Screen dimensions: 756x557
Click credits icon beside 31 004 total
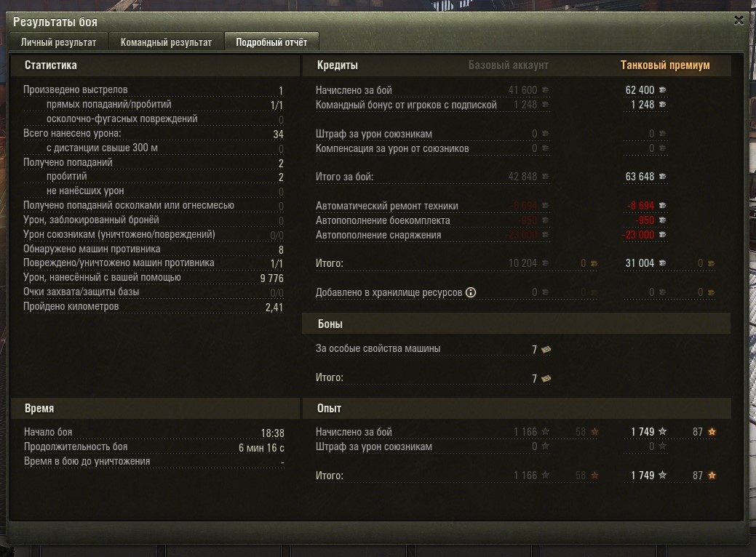tap(662, 263)
